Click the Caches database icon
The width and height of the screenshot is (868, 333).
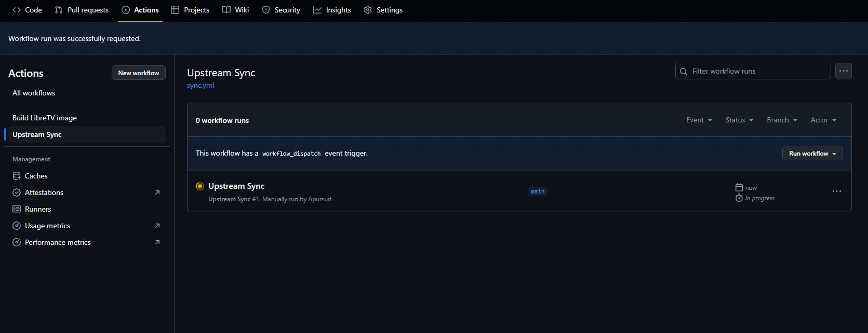point(17,176)
